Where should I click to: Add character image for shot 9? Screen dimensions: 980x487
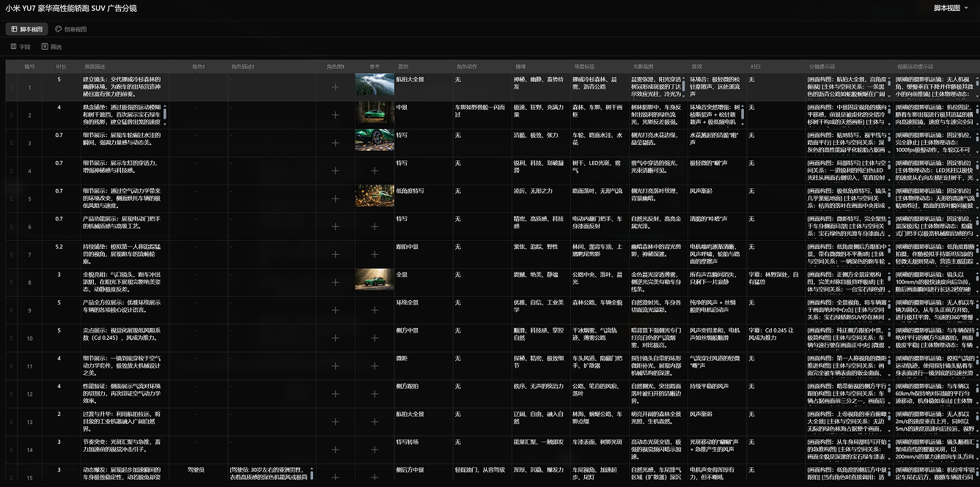coord(335,310)
